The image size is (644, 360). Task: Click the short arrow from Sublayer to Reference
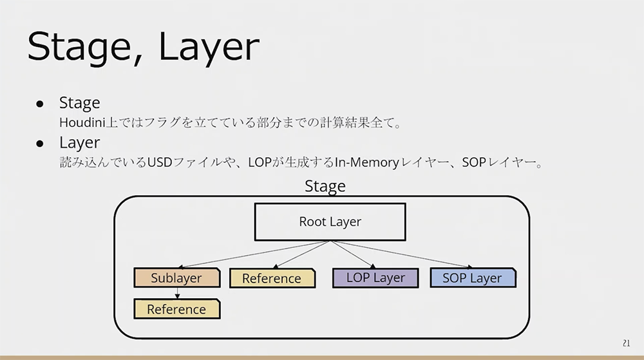176,294
